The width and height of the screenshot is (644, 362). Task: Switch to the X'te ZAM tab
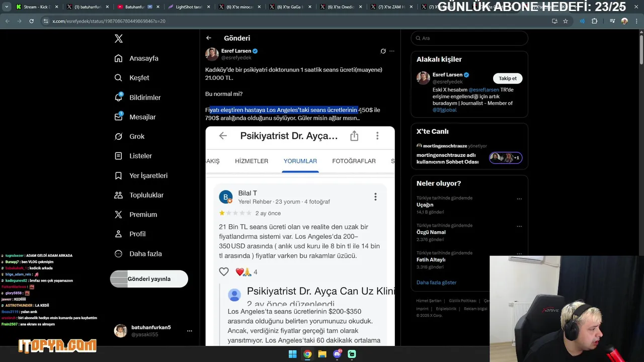390,7
